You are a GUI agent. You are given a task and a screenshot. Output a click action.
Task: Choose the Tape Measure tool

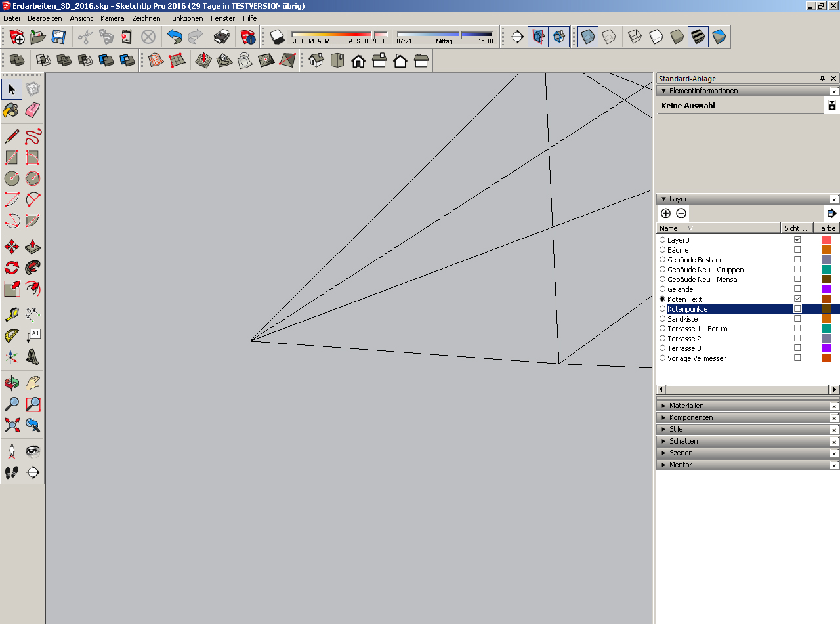tap(12, 314)
